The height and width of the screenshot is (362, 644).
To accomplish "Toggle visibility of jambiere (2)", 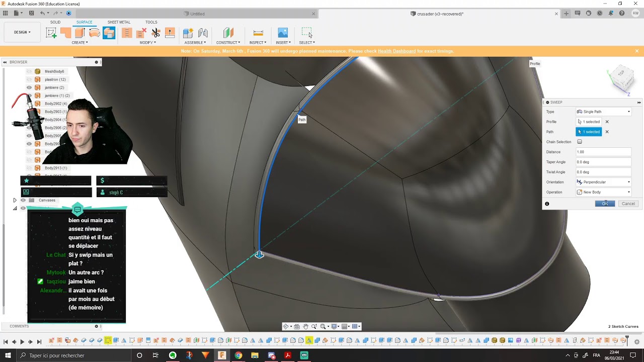I will click(x=29, y=87).
